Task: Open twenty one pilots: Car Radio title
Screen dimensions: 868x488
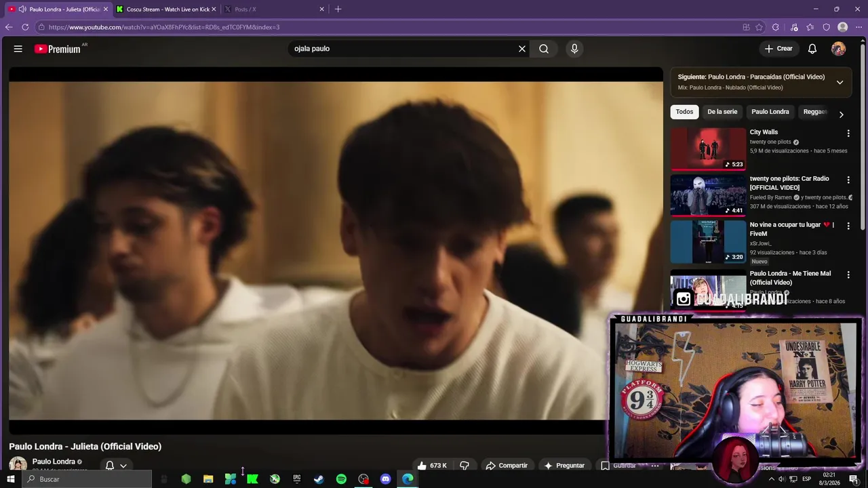Action: (x=789, y=183)
